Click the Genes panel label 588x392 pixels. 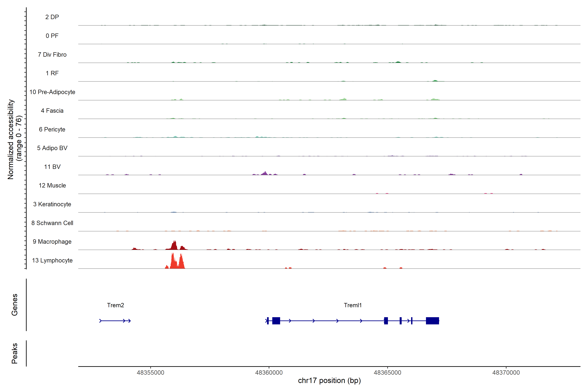point(15,305)
